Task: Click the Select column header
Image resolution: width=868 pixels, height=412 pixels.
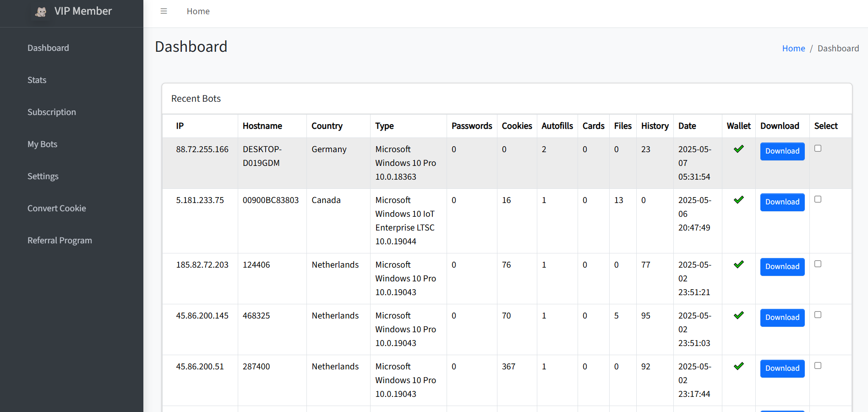Action: click(x=826, y=126)
